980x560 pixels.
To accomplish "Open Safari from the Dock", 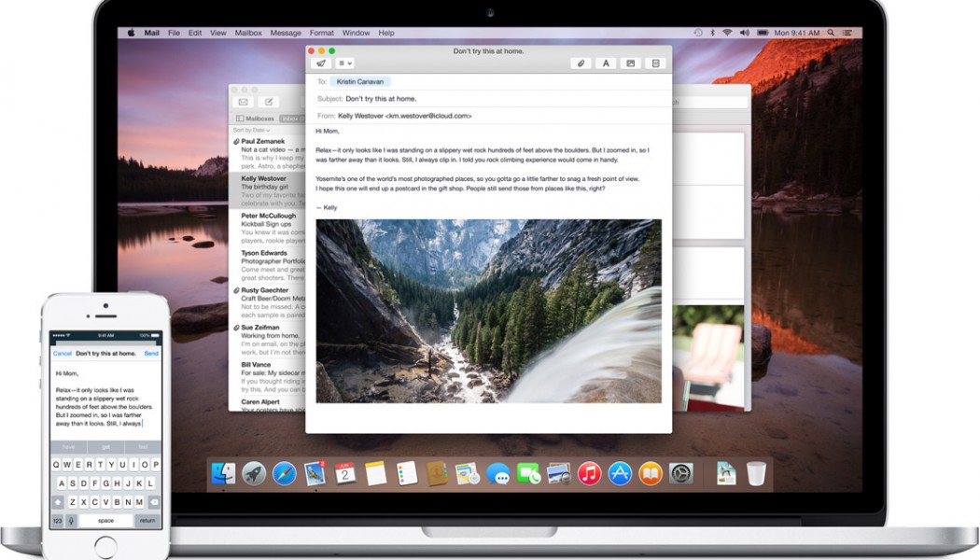I will pyautogui.click(x=285, y=473).
